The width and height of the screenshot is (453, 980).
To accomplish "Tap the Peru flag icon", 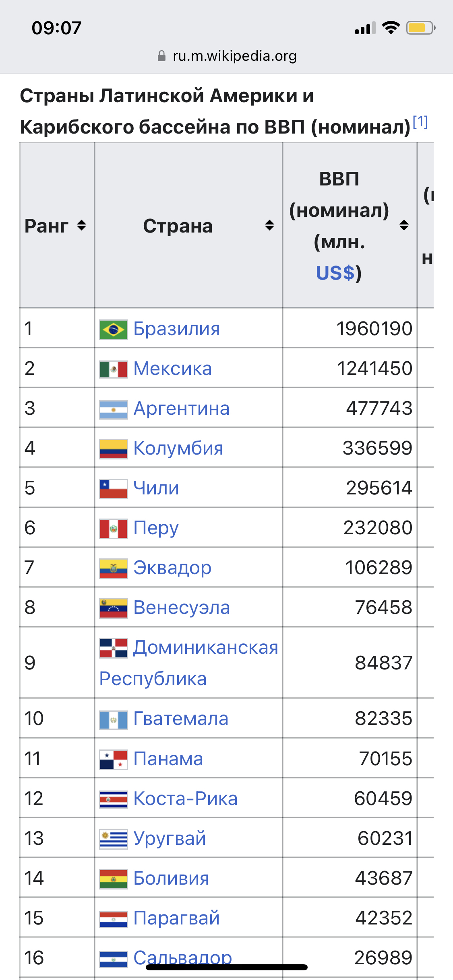I will tap(114, 529).
